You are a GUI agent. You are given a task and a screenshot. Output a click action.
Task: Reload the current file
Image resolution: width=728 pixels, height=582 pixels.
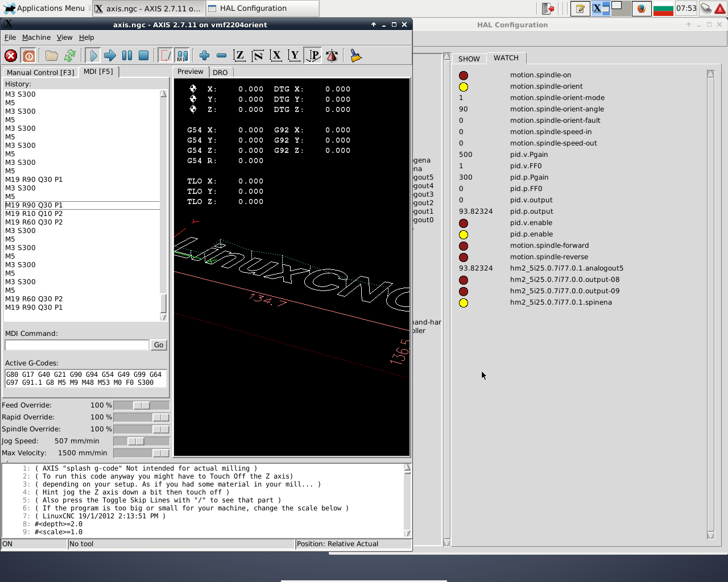[x=70, y=56]
